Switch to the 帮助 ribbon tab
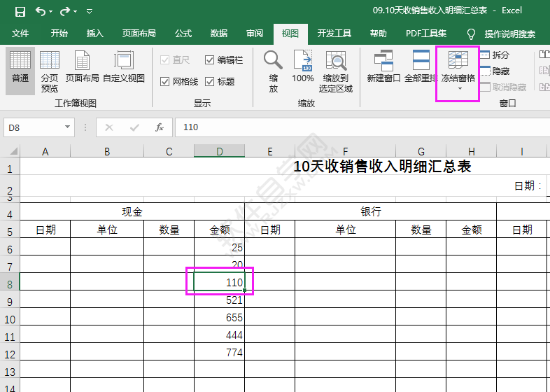 (x=379, y=34)
